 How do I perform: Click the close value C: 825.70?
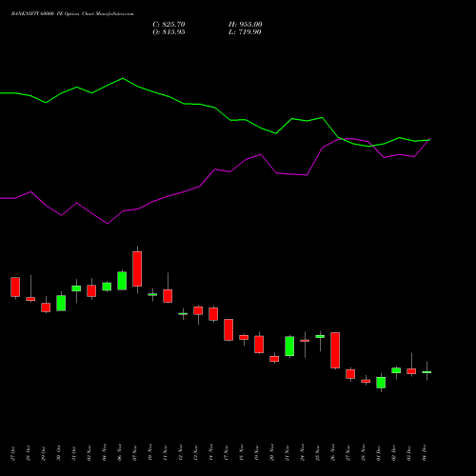tap(169, 25)
